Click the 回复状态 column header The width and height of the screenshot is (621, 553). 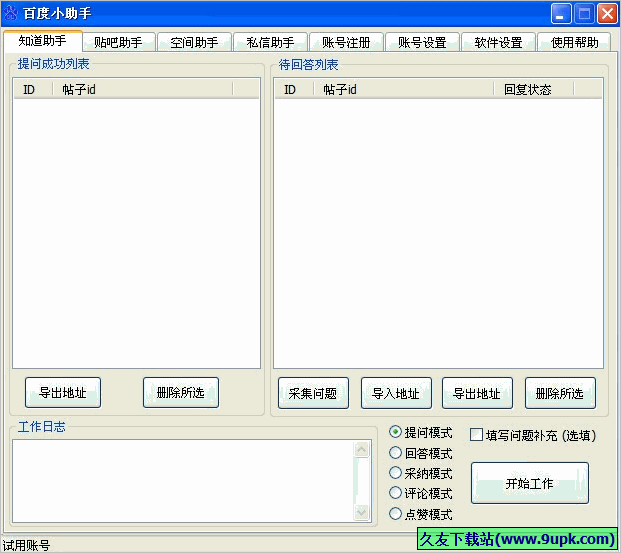533,89
